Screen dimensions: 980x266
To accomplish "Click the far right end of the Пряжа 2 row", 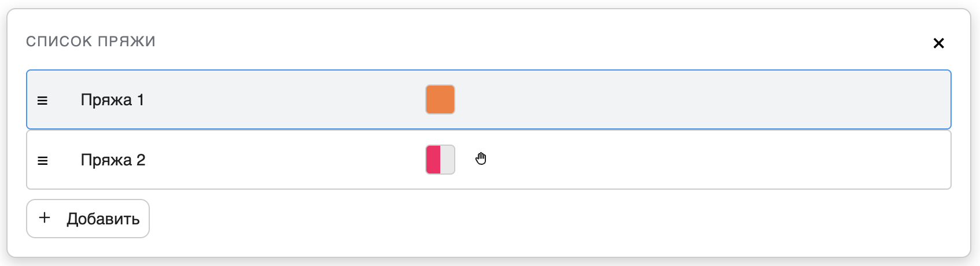I will pyautogui.click(x=931, y=160).
